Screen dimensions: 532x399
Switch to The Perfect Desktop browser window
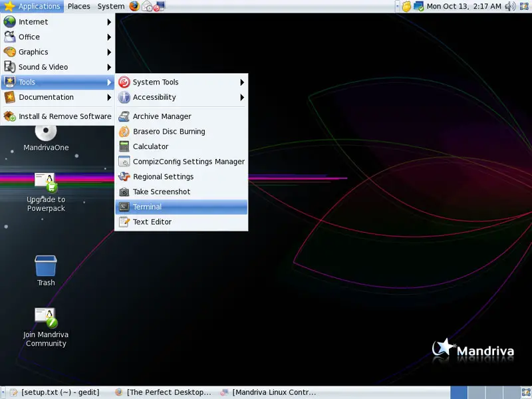coord(163,392)
